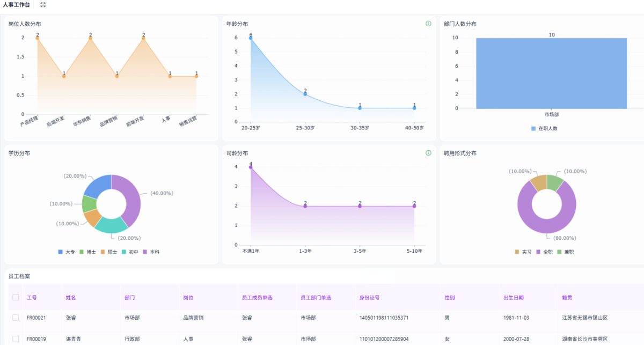Open the info icon on 年龄分布 chart

coord(428,24)
